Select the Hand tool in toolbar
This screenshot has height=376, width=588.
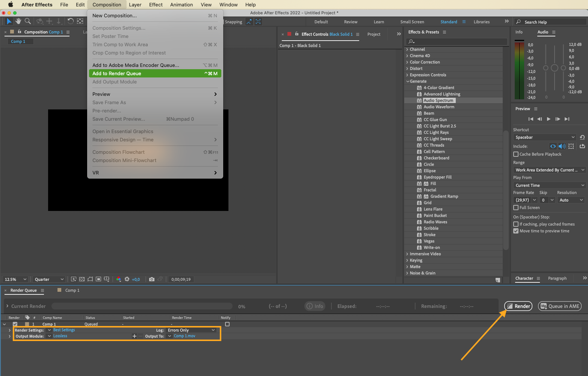18,21
